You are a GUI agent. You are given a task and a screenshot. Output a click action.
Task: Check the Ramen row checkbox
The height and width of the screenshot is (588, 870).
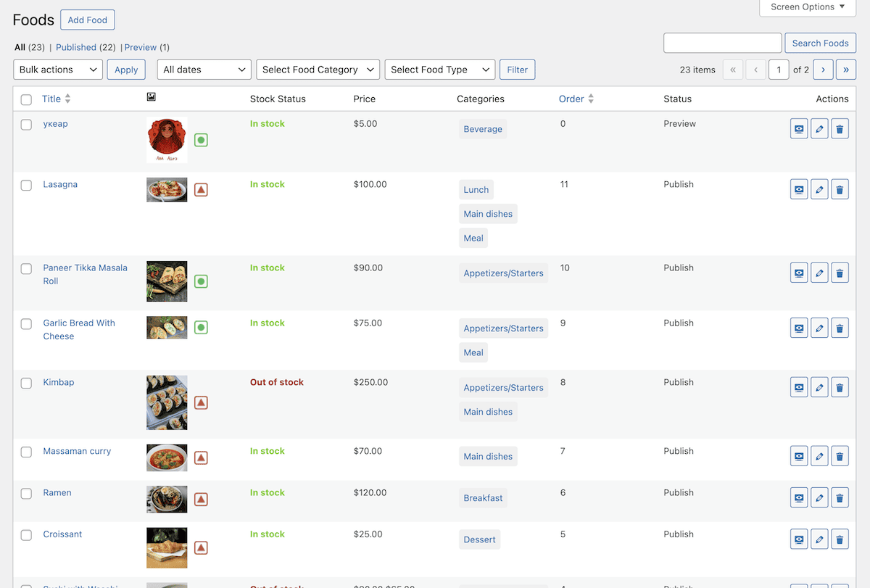point(26,494)
